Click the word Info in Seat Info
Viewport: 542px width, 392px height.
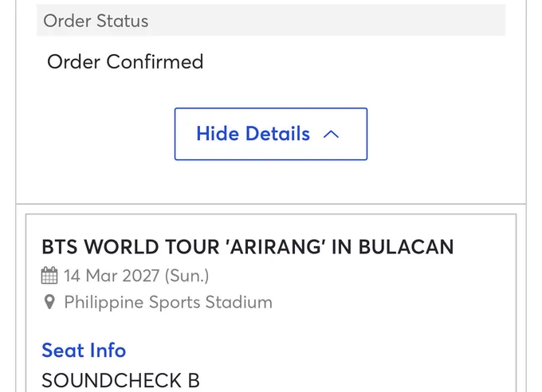pos(108,351)
